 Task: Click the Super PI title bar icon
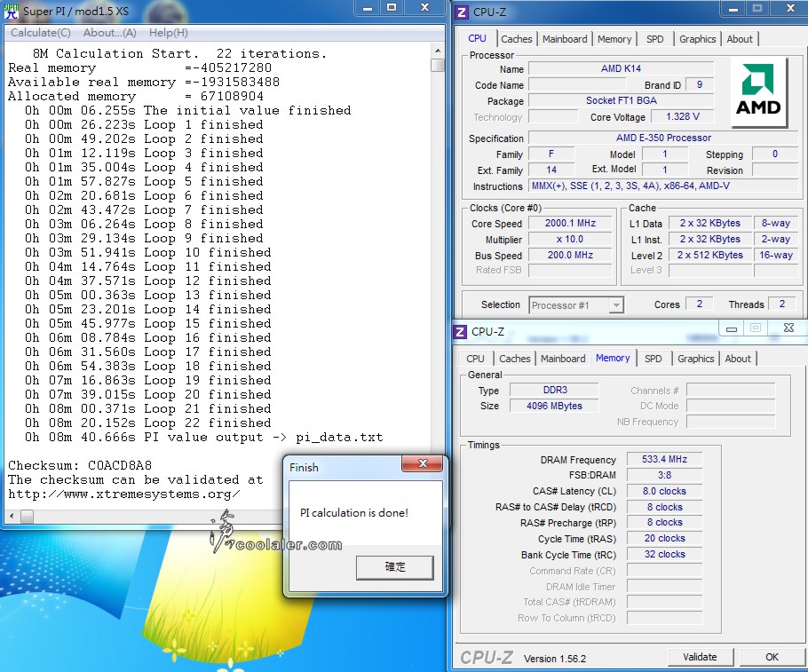coord(11,11)
